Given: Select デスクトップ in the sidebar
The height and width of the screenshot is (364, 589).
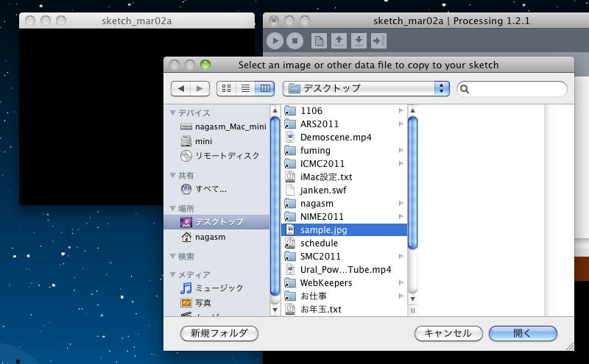Looking at the screenshot, I should [x=216, y=222].
